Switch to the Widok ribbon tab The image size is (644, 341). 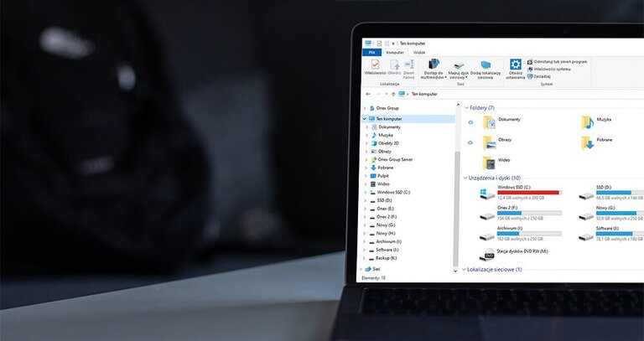coord(419,53)
